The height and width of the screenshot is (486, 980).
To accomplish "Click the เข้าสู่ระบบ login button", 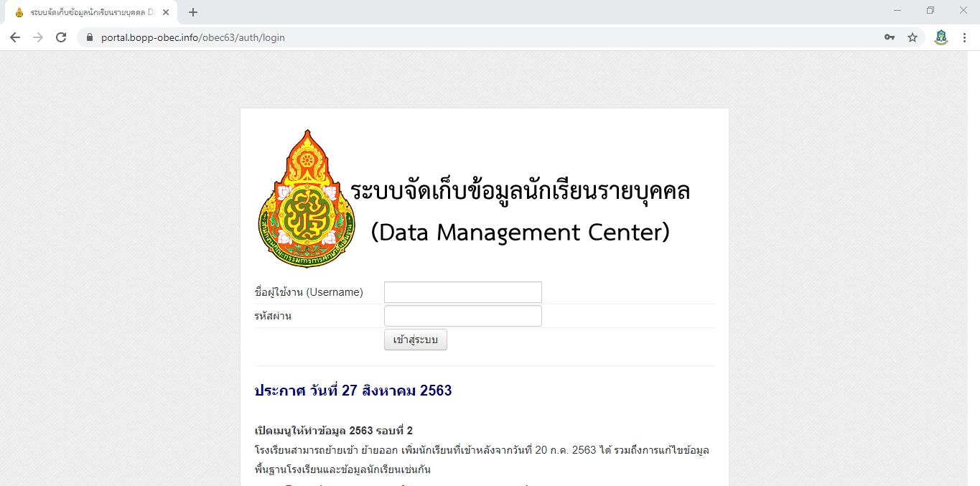I will tap(416, 340).
